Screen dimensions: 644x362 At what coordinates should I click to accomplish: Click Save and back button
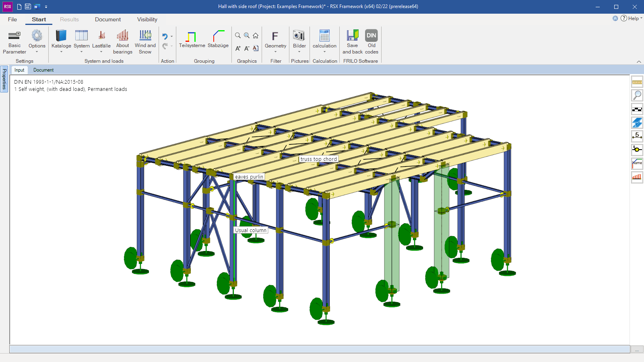pos(352,42)
